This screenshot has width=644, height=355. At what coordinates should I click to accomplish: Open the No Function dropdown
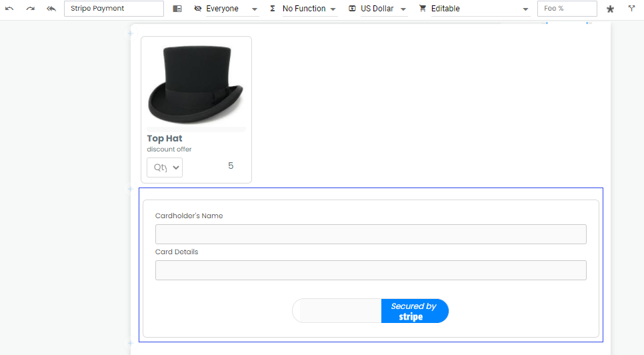click(x=310, y=9)
